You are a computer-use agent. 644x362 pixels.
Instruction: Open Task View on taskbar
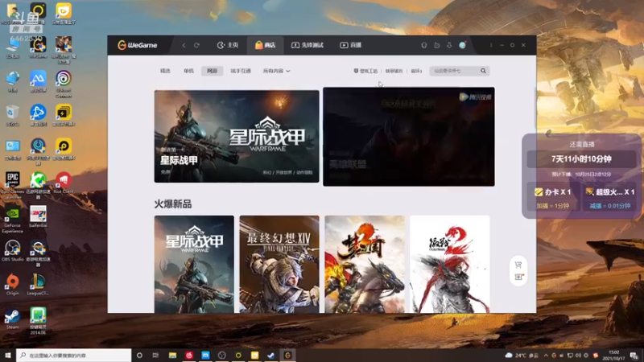point(155,355)
